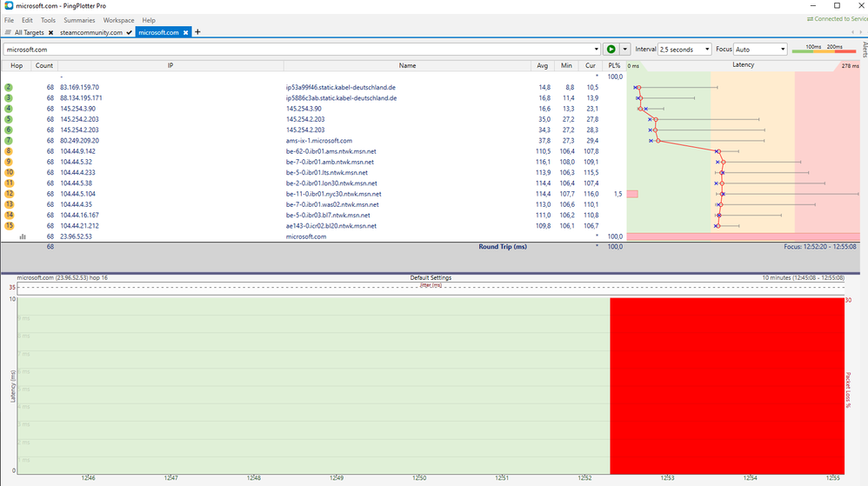Select hop 2 green number icon
This screenshot has height=486, width=868.
point(9,88)
